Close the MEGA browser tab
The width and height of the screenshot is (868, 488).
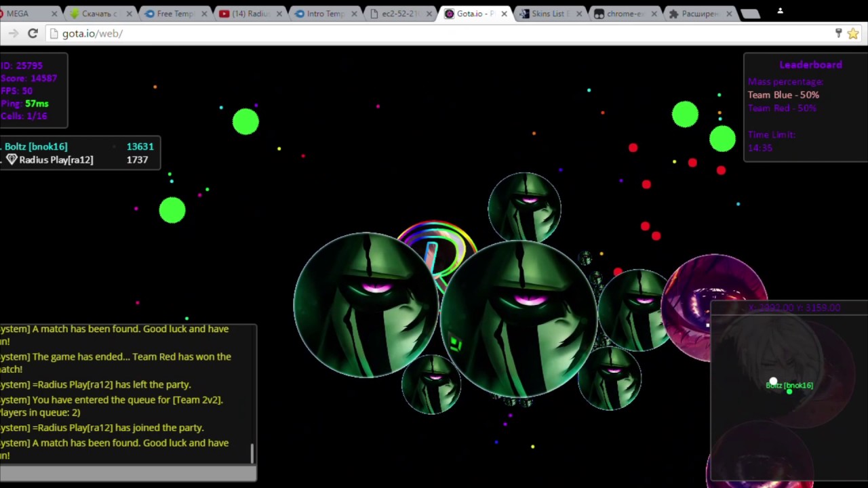pos(54,14)
